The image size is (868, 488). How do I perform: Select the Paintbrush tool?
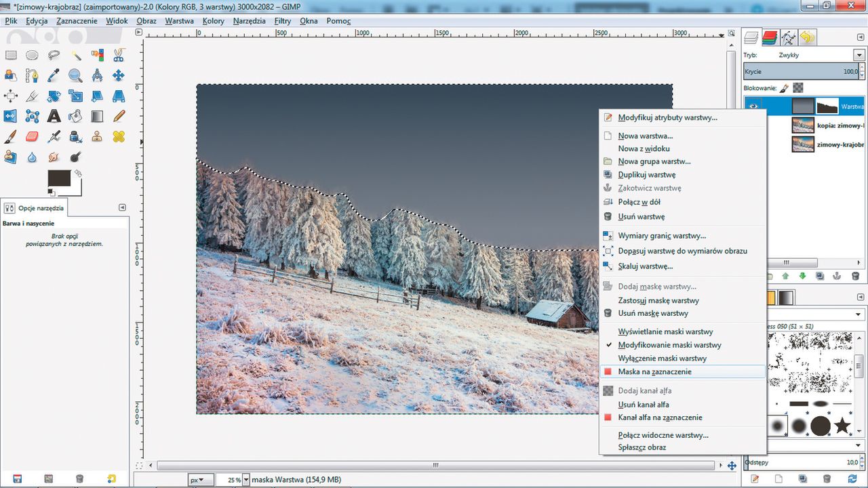pyautogui.click(x=10, y=137)
